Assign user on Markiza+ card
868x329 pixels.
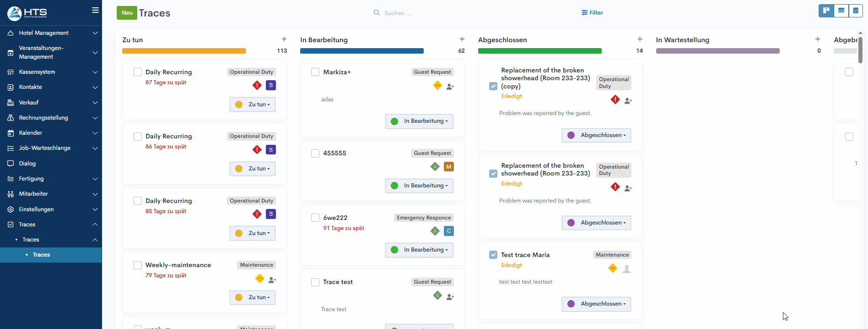450,87
